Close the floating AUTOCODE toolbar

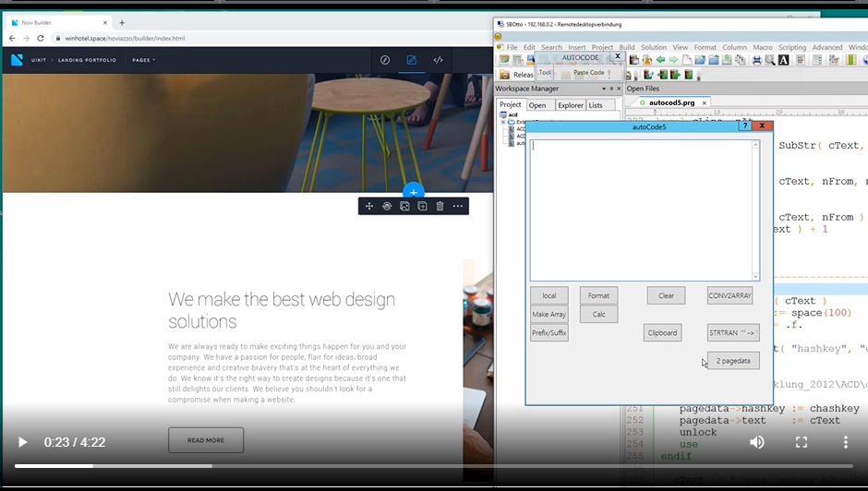click(618, 56)
